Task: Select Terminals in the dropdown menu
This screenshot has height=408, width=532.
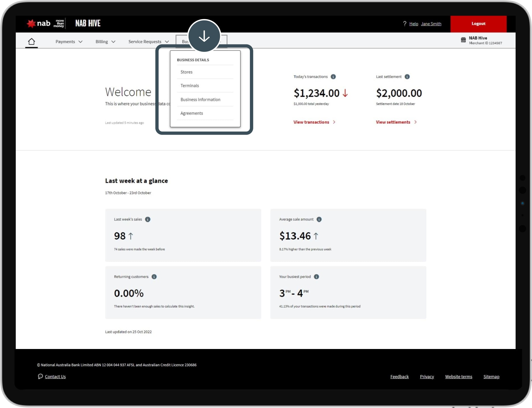Action: coord(190,86)
